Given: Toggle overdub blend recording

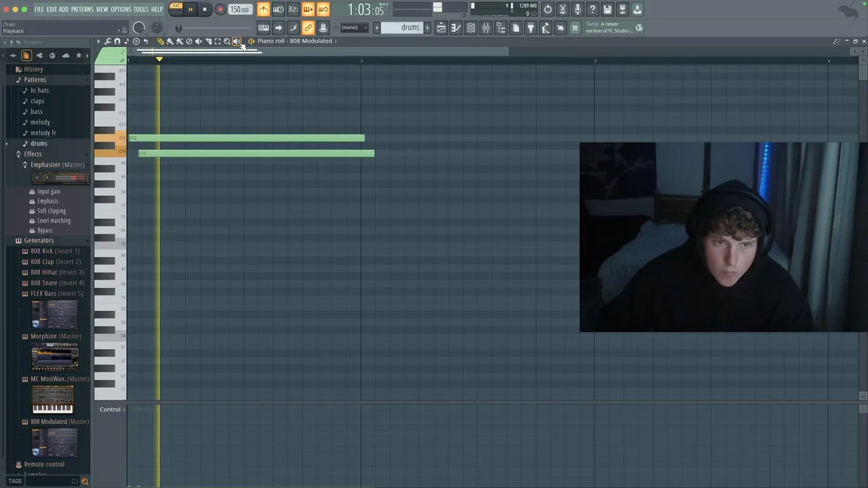Looking at the screenshot, I should coord(308,9).
